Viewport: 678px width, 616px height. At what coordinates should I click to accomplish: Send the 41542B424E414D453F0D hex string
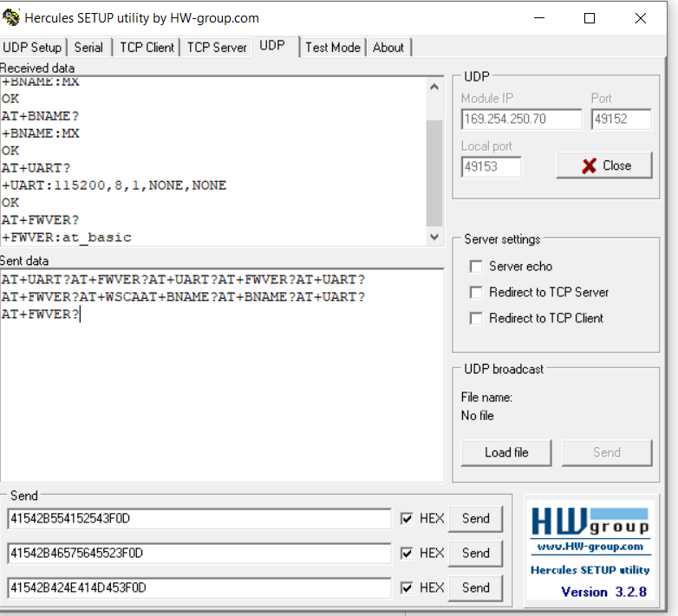(x=476, y=587)
